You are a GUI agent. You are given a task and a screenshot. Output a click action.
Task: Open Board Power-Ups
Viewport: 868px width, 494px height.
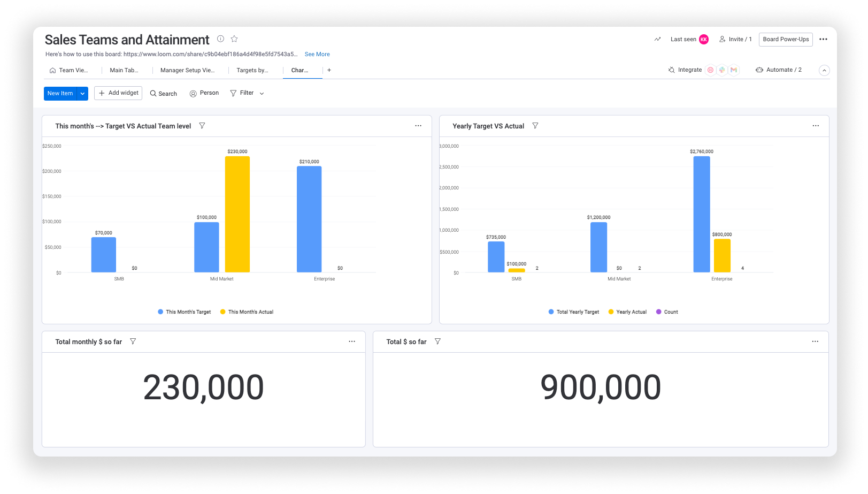click(785, 39)
